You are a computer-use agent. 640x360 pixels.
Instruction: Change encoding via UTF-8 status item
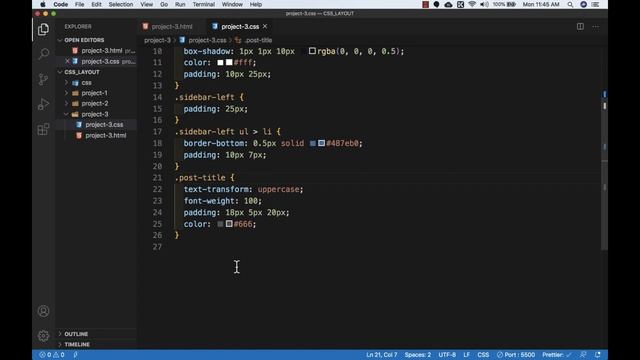[447, 355]
